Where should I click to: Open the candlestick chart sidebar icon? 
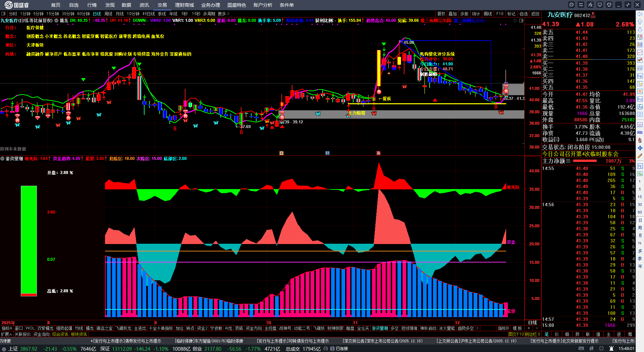point(640,60)
